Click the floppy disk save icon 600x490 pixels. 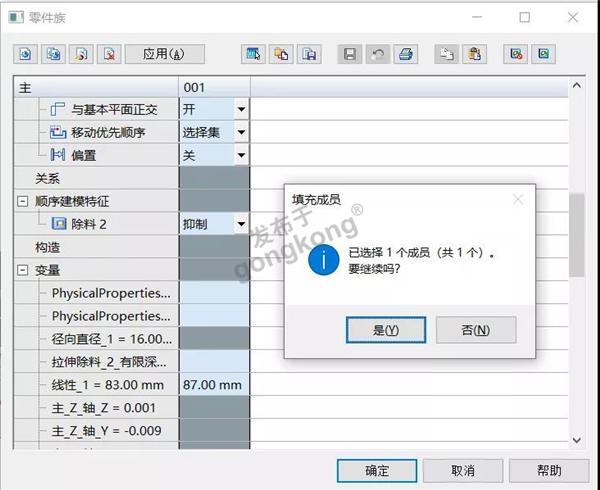[x=350, y=54]
